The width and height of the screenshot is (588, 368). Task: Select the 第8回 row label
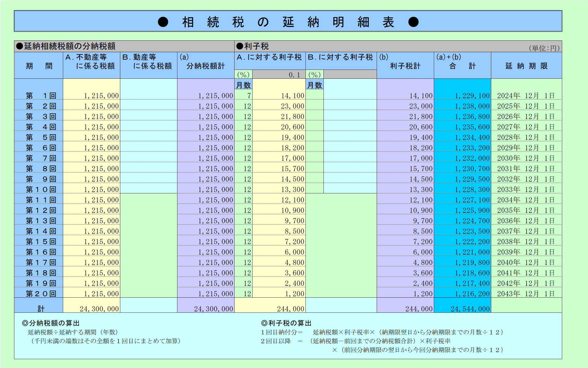click(x=41, y=169)
